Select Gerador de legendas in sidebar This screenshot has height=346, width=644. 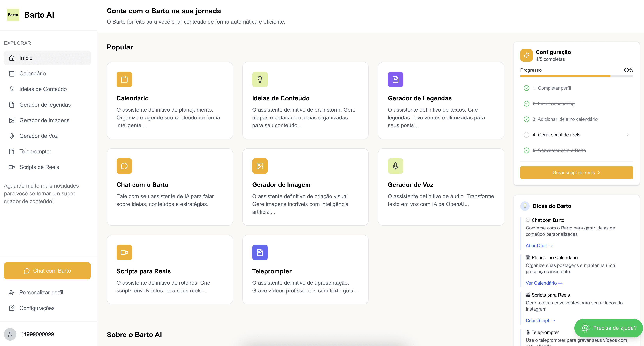47,105
